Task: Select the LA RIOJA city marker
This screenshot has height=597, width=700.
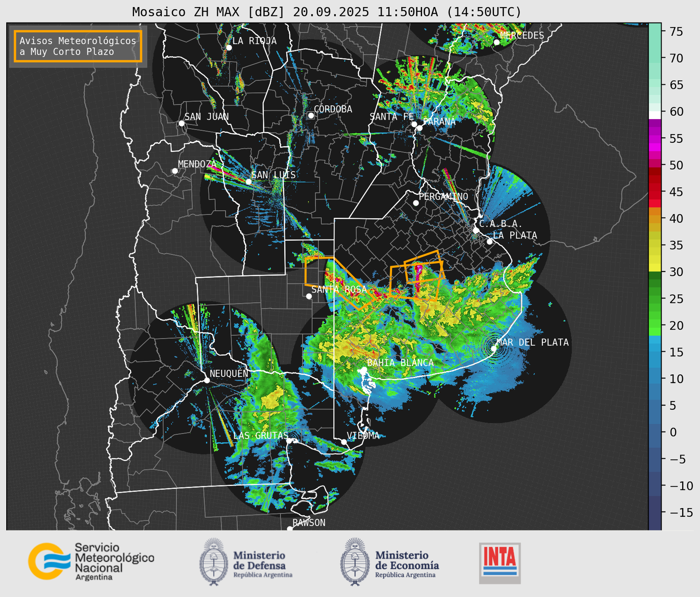Action: point(229,47)
